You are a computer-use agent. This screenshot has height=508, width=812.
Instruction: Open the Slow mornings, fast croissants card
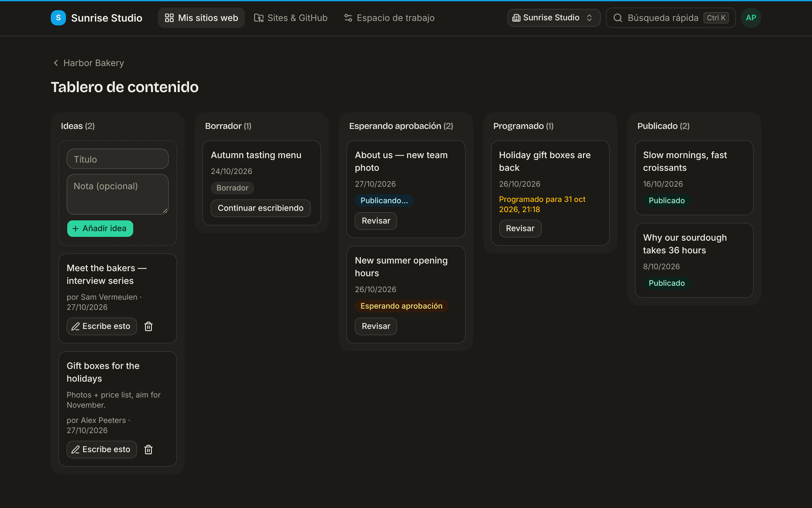tap(694, 178)
